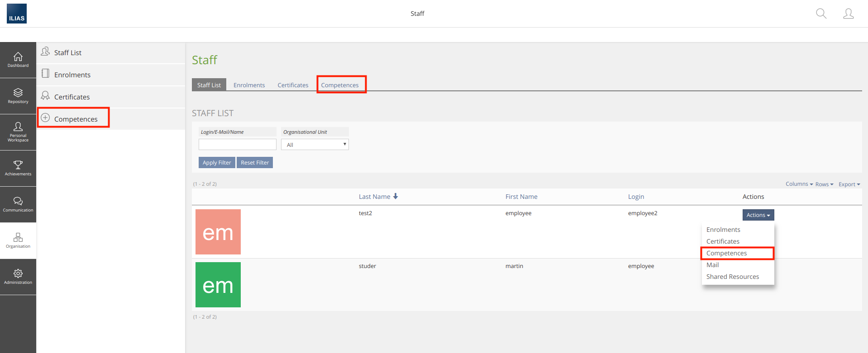Open the Rows dropdown
The height and width of the screenshot is (353, 868).
pyautogui.click(x=824, y=184)
